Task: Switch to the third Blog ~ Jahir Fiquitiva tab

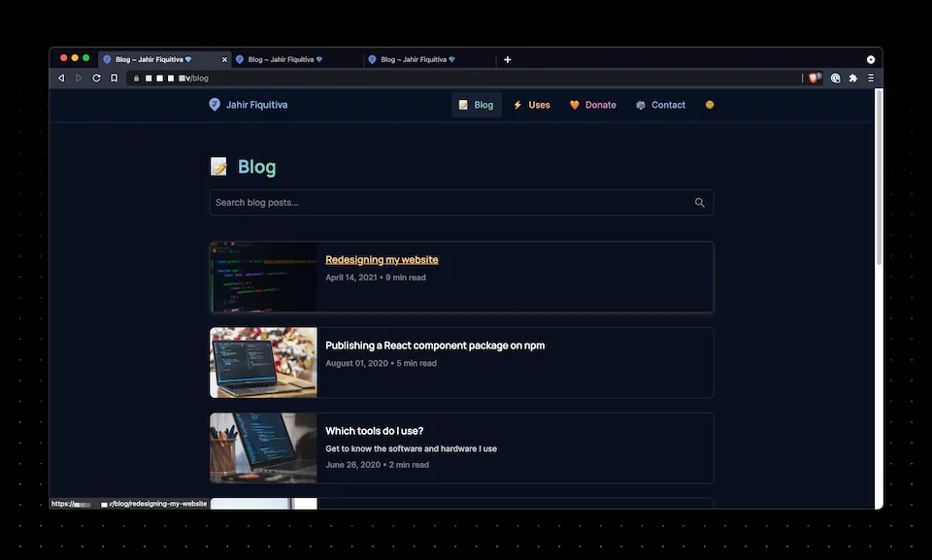Action: point(417,59)
